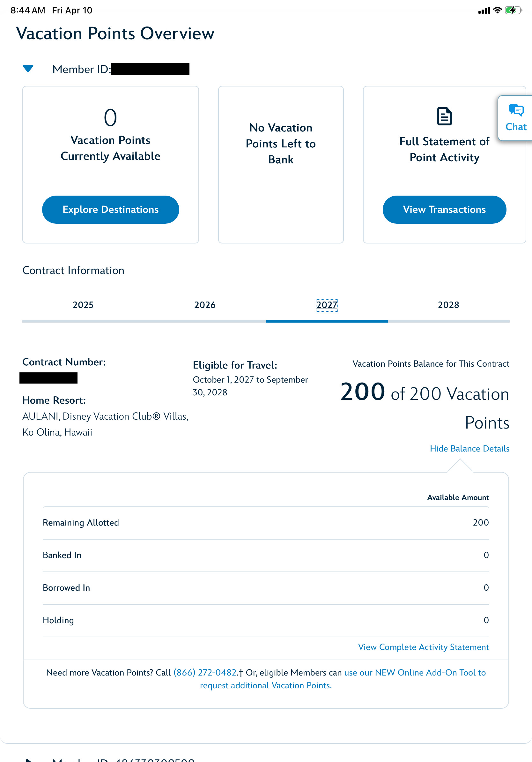Image resolution: width=532 pixels, height=762 pixels.
Task: Open View Complete Activity Statement link
Action: click(423, 647)
